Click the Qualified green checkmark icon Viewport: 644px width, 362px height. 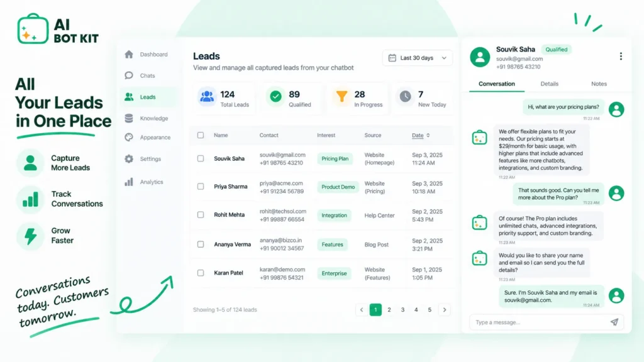click(275, 96)
